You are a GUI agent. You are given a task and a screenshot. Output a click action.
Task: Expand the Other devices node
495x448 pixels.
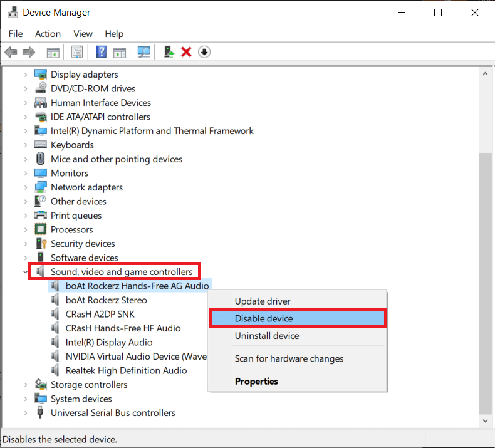pos(26,202)
